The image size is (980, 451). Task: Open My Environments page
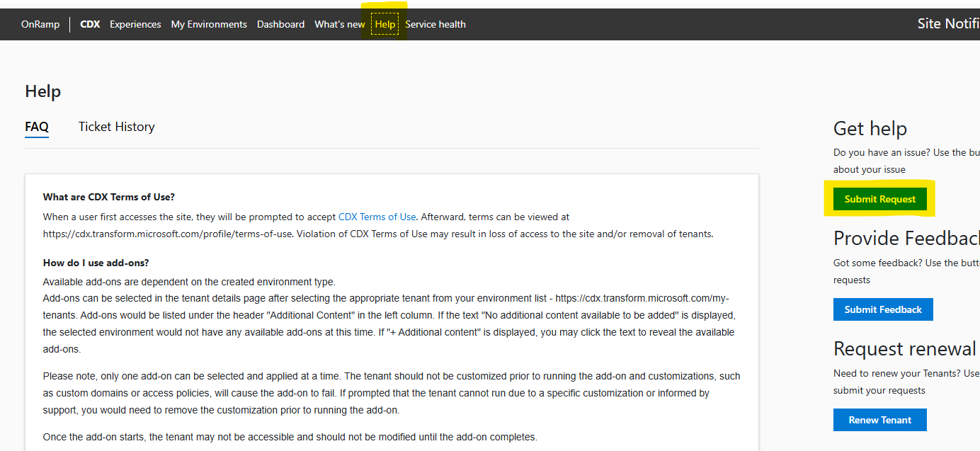[x=209, y=24]
